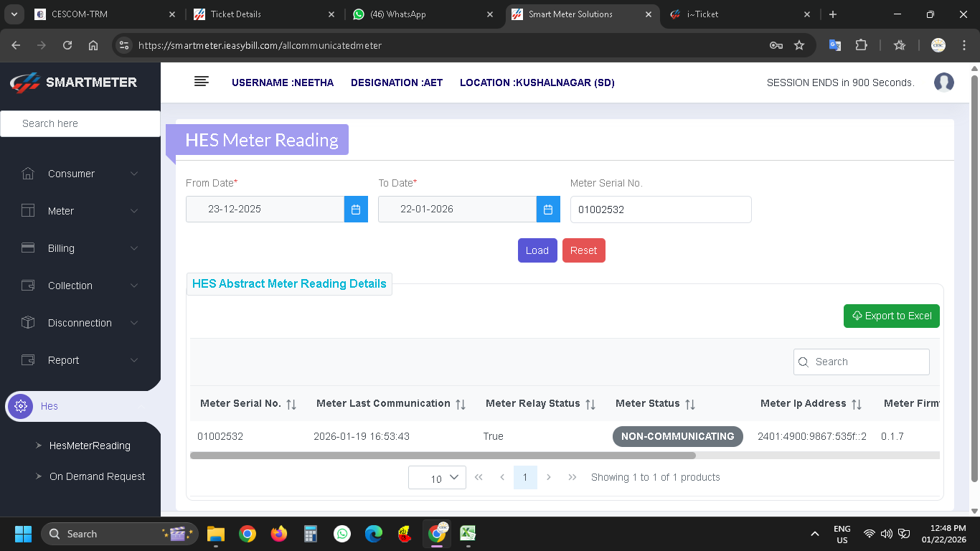Click Export to Excel button

[891, 316]
